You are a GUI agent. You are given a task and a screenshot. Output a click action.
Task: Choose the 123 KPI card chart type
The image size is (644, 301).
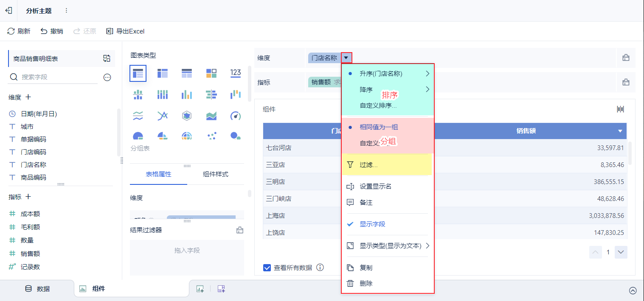pos(236,73)
